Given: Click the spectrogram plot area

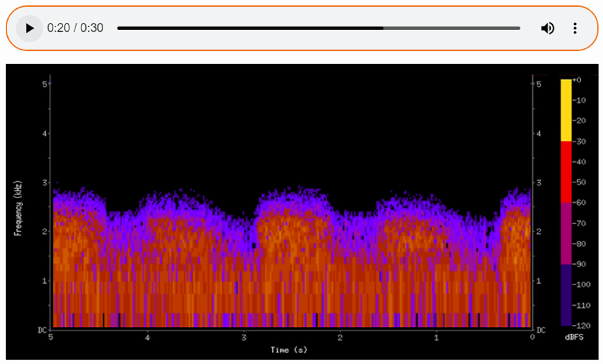Looking at the screenshot, I should pyautogui.click(x=291, y=245).
